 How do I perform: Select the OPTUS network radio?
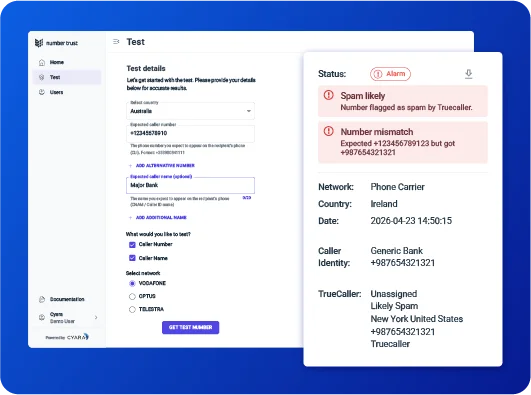point(132,296)
